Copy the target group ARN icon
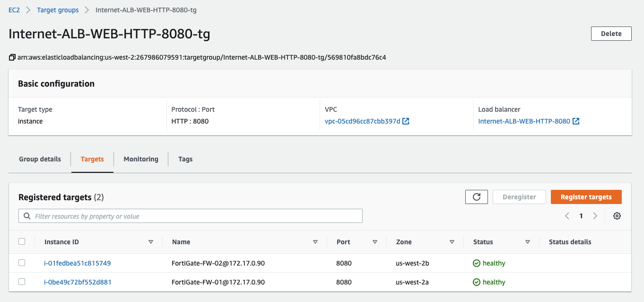Screen dimensions: 644x302 (12, 58)
